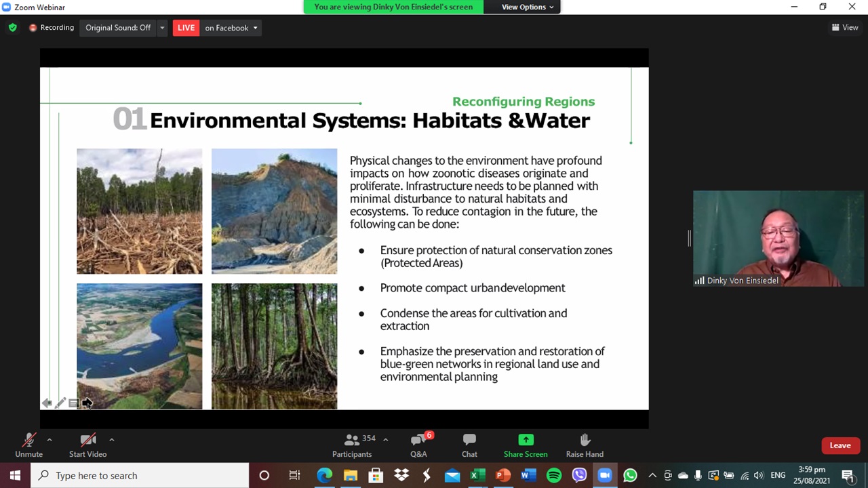
Task: Click the red Leave button
Action: (x=840, y=445)
